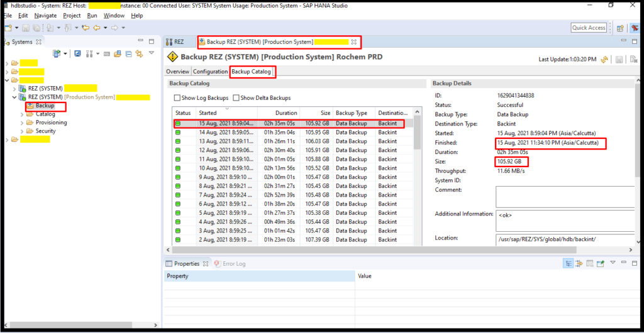
Task: Click the Add System icon in Systems view
Action: click(x=57, y=54)
